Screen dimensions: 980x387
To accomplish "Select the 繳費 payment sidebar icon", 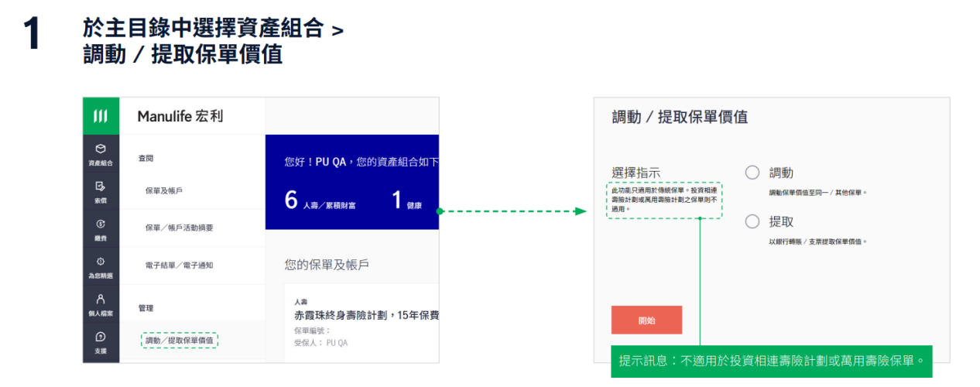I will point(101,229).
